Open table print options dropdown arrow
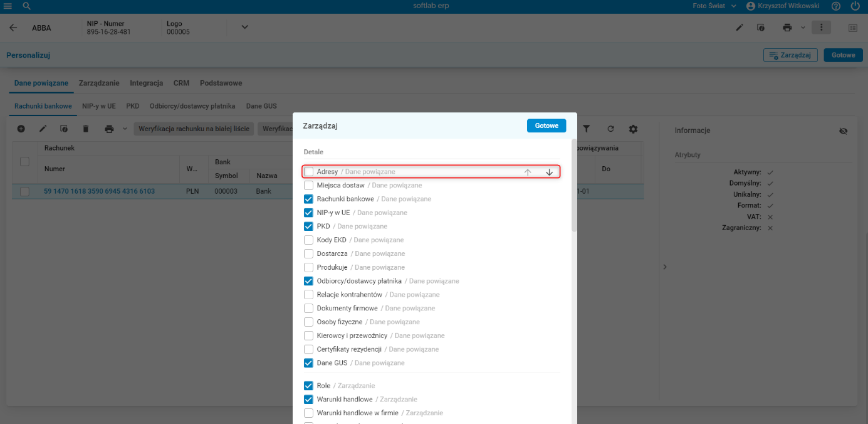Image resolution: width=868 pixels, height=424 pixels. [x=125, y=129]
